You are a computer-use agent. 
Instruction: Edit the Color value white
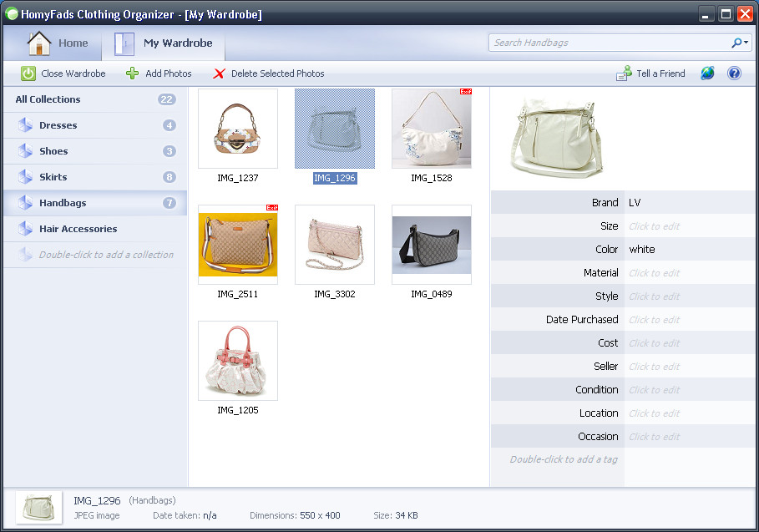[690, 250]
